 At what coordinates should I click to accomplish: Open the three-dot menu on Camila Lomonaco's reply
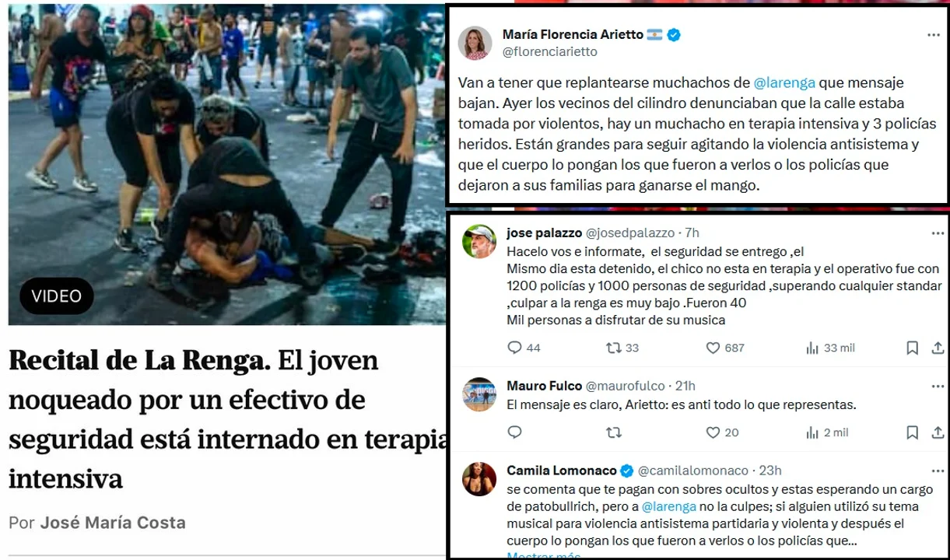point(938,471)
